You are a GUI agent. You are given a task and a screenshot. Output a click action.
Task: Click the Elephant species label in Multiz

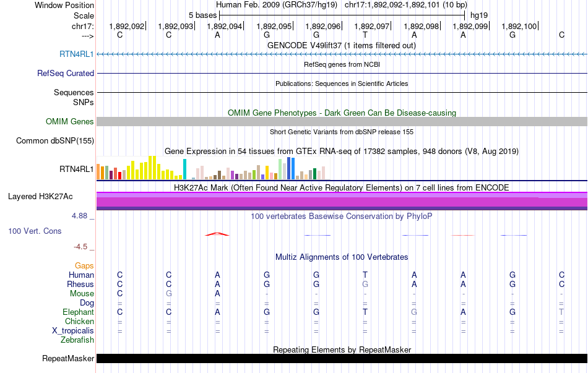coord(78,312)
